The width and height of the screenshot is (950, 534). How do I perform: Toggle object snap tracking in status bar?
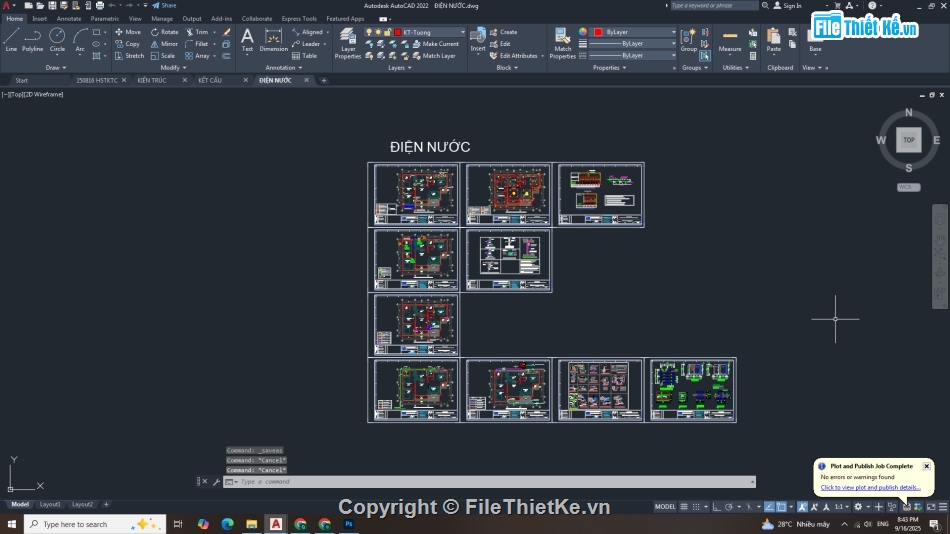pos(769,507)
